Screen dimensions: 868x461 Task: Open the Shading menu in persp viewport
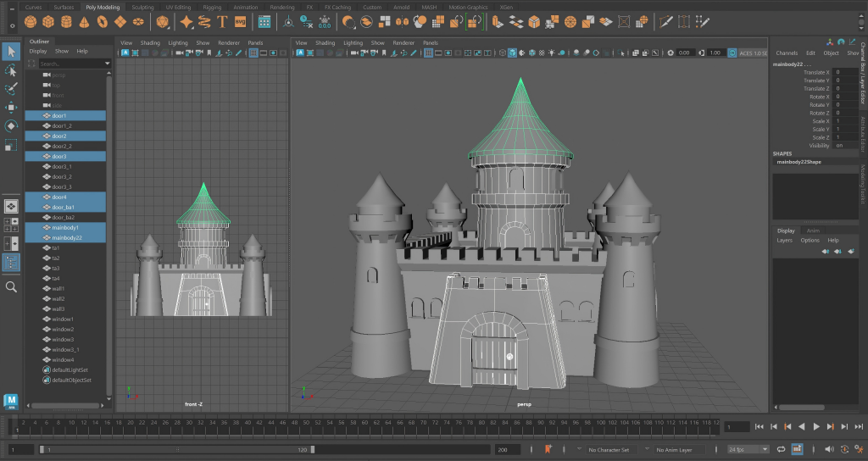325,42
